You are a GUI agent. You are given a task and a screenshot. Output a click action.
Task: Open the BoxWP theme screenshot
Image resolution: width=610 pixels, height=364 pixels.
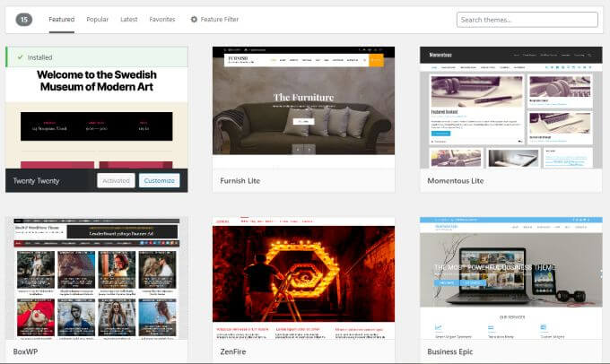[97, 279]
